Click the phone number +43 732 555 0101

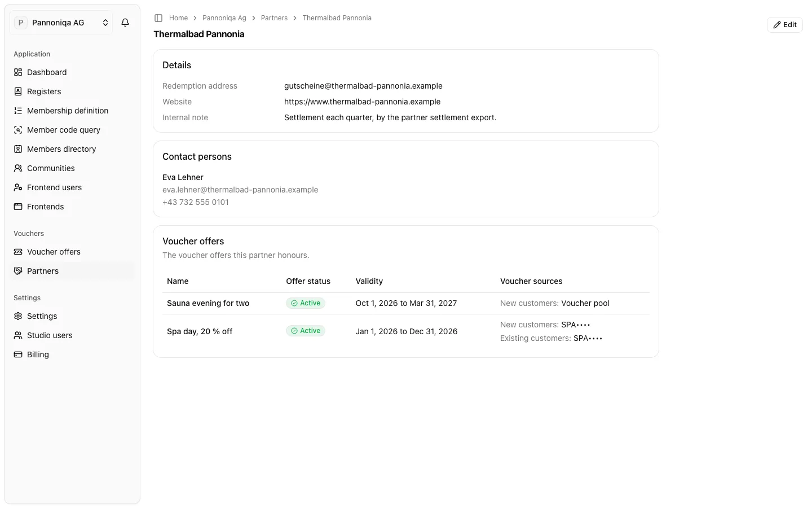pyautogui.click(x=196, y=202)
